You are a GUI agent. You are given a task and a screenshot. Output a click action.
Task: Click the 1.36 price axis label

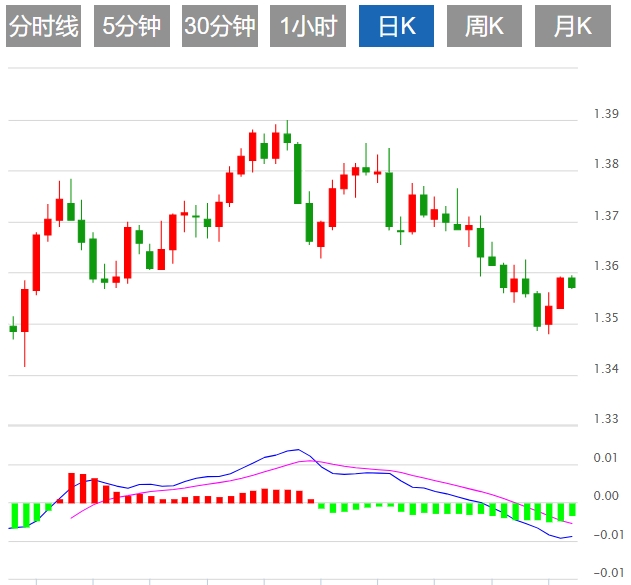[606, 266]
